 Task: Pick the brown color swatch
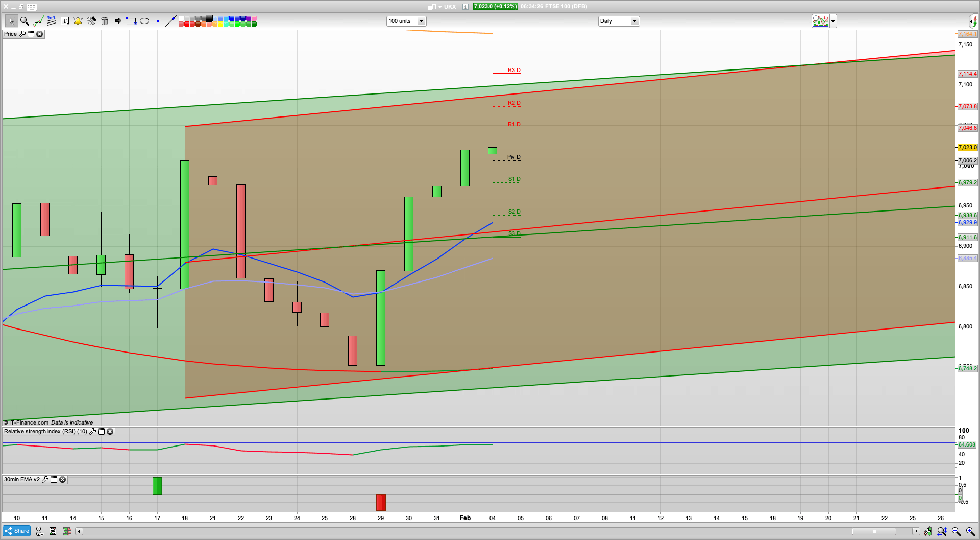[x=198, y=24]
